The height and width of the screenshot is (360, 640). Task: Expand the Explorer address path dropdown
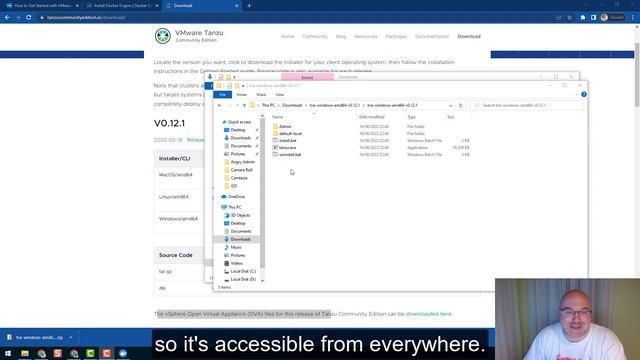[451, 105]
